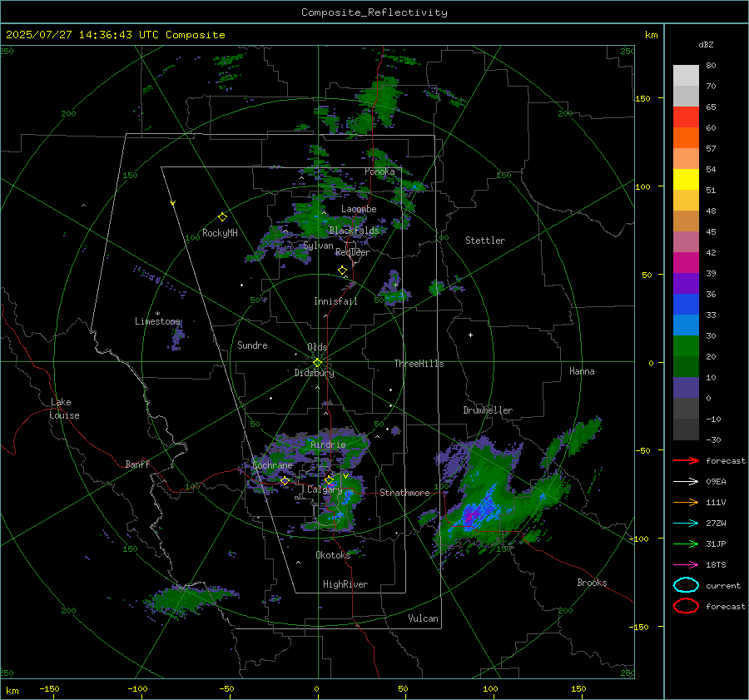Viewport: 749px width, 700px height.
Task: Click the RockyMH label
Action: (x=220, y=233)
